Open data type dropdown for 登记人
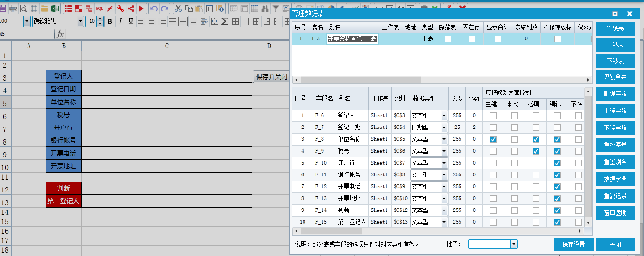Viewport: 644px width, 256px height. (x=444, y=115)
